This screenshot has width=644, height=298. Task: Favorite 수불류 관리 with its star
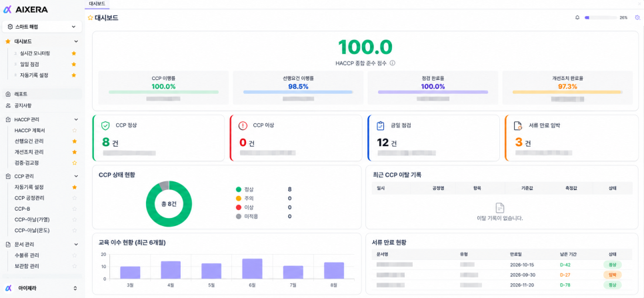pyautogui.click(x=75, y=255)
